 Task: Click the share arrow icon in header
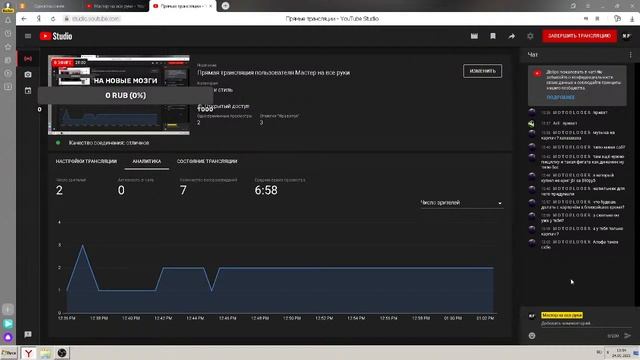pos(511,36)
